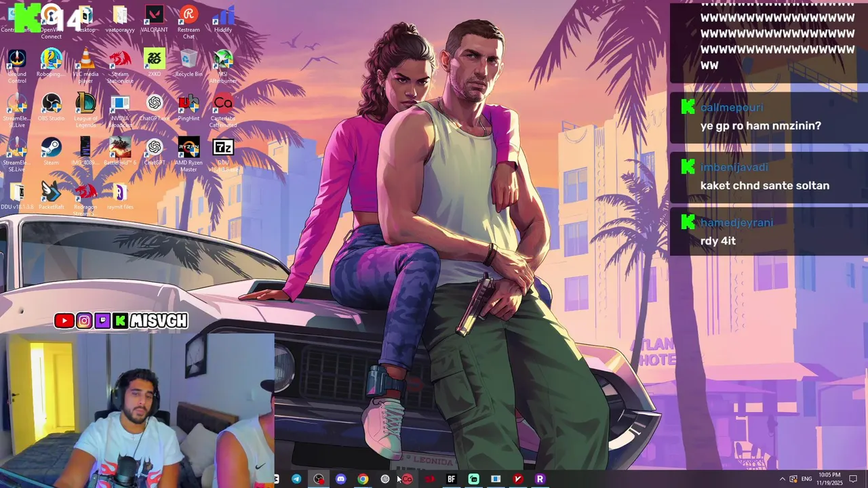Open Telegram in the taskbar

296,479
